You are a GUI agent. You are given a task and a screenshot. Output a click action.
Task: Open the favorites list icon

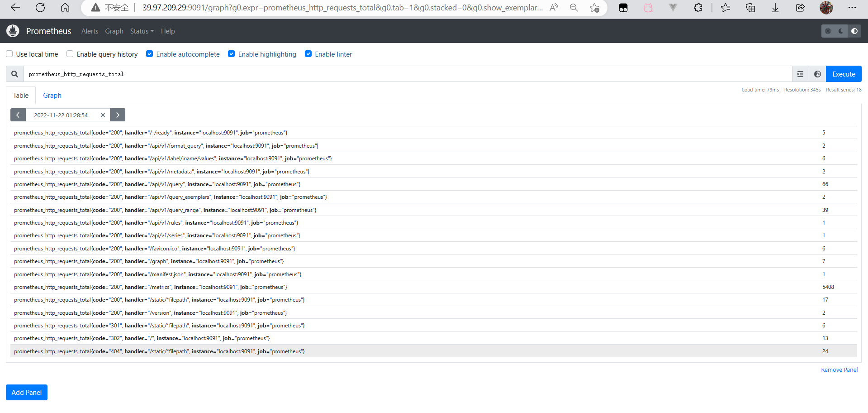(x=726, y=8)
